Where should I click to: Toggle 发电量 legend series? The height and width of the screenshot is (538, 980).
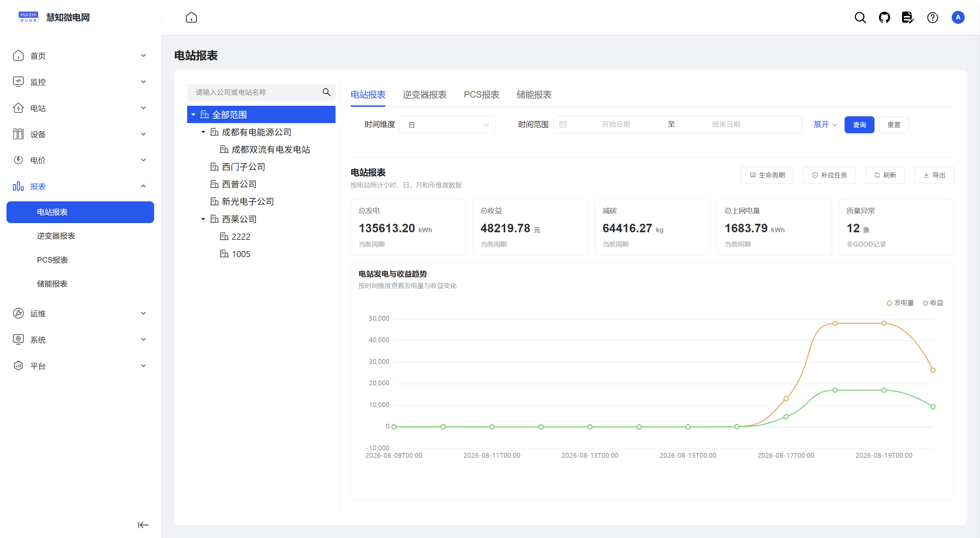pyautogui.click(x=900, y=303)
